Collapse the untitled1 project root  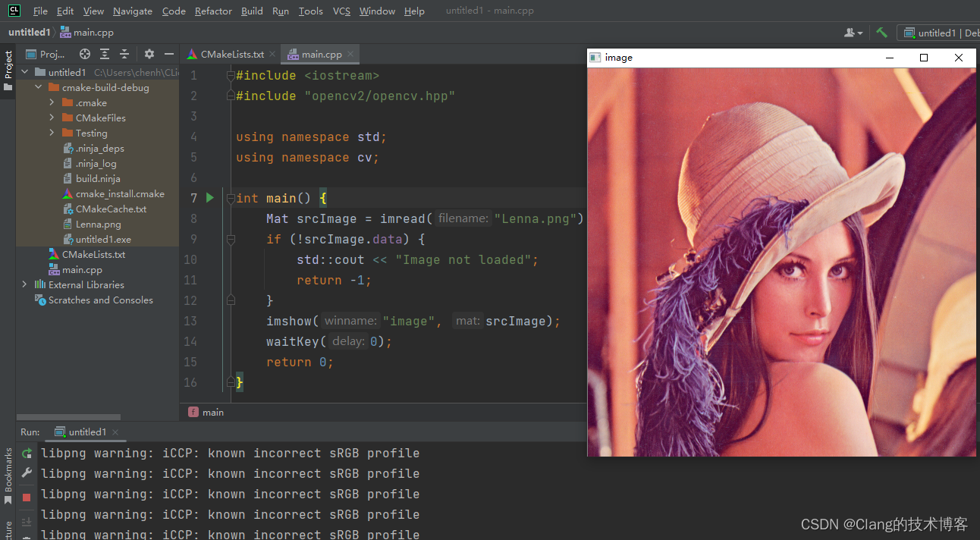[x=24, y=72]
